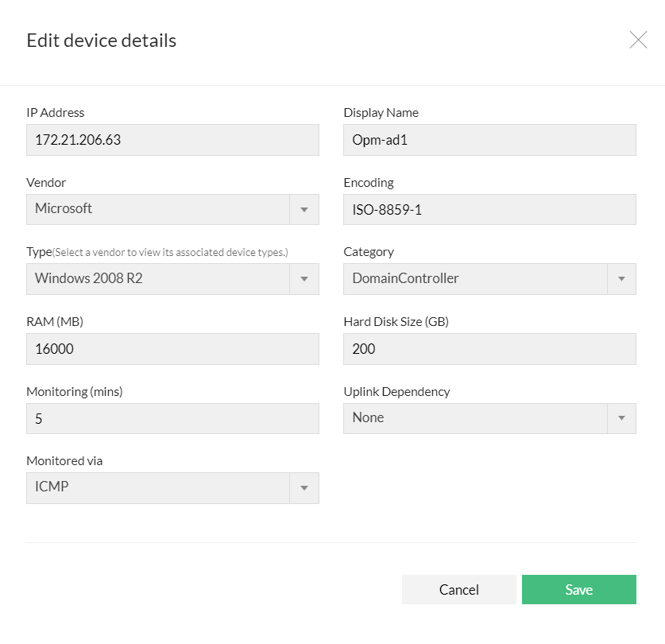Click the ICMP monitored via box
The image size is (665, 644).
pyautogui.click(x=157, y=488)
